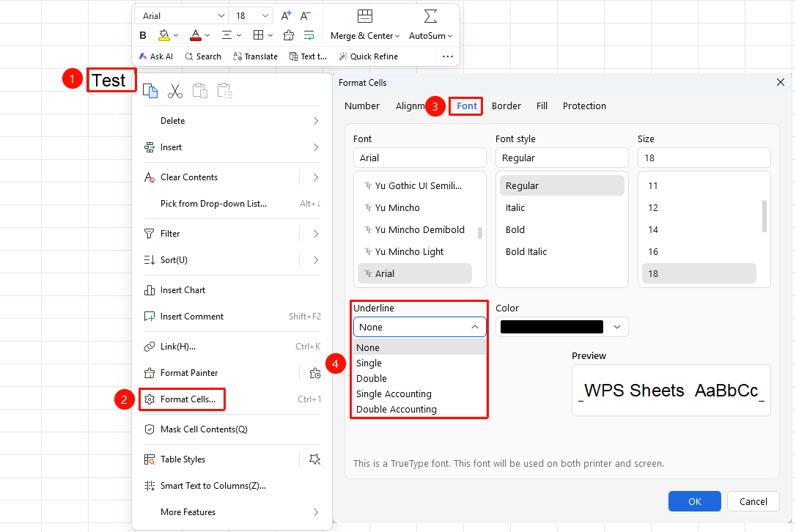The height and width of the screenshot is (532, 796).
Task: Expand the Merge & Center arrow
Action: tap(397, 36)
